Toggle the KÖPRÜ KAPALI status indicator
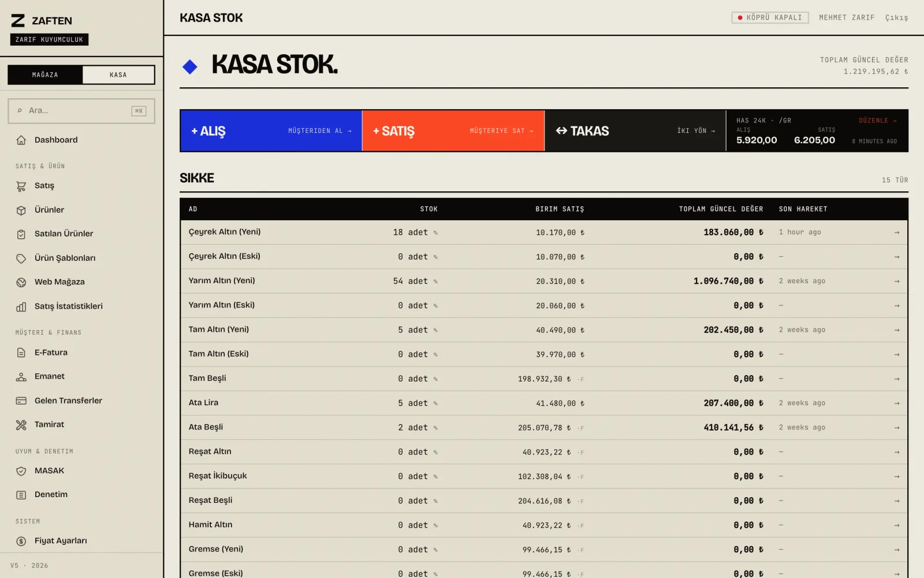This screenshot has height=578, width=924. tap(770, 18)
